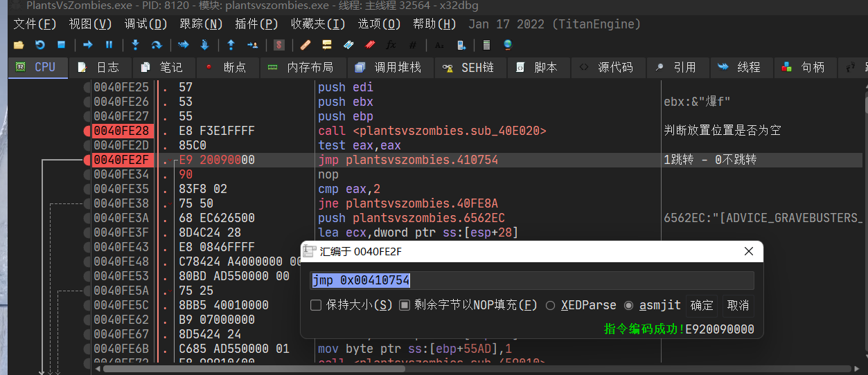This screenshot has width=868, height=375.
Task: Click the jmp 0x00410754 instruction input field
Action: point(531,280)
